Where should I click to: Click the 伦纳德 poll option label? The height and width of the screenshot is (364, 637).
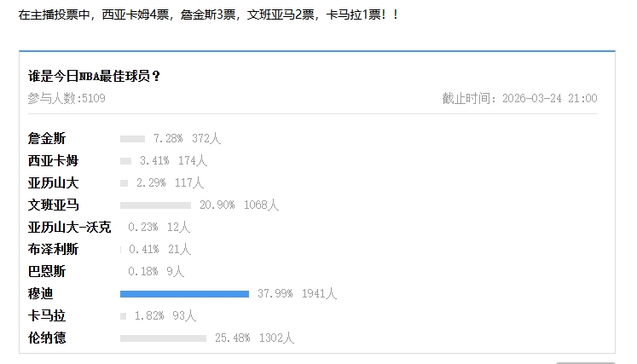[x=47, y=338]
